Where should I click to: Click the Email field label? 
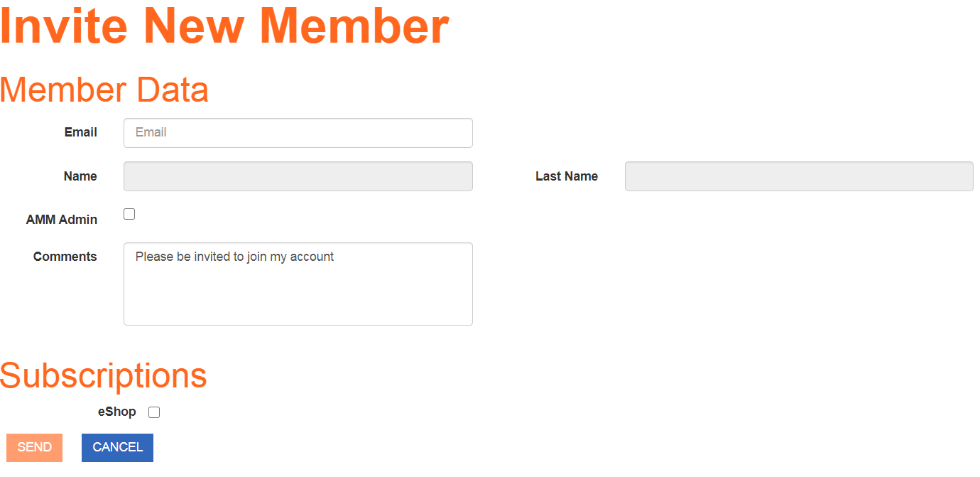pyautogui.click(x=81, y=132)
